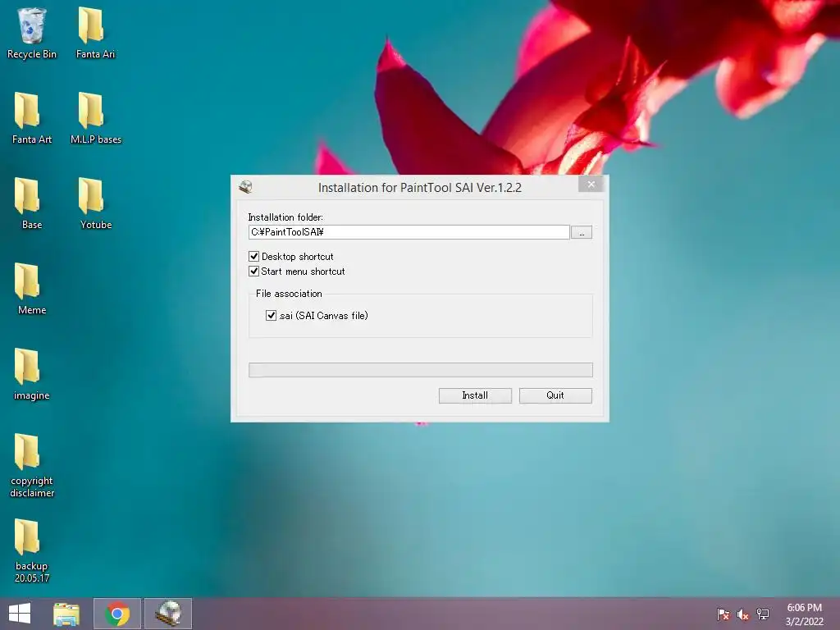Image resolution: width=840 pixels, height=630 pixels.
Task: Click the Install button
Action: click(475, 395)
